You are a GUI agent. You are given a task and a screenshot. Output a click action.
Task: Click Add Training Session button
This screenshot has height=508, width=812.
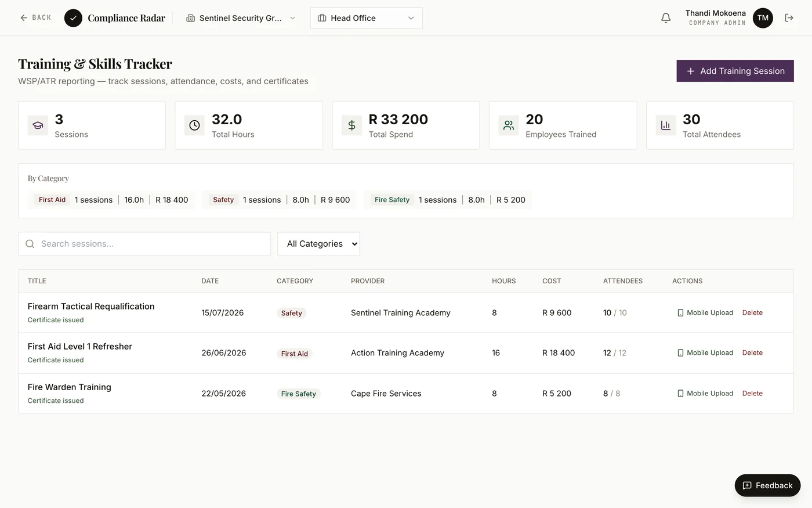[x=735, y=71]
